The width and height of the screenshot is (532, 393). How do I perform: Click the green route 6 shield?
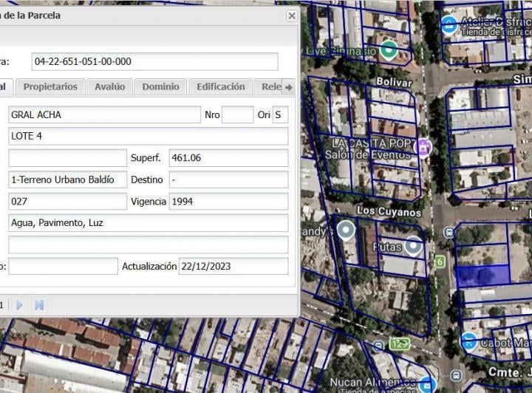(440, 262)
